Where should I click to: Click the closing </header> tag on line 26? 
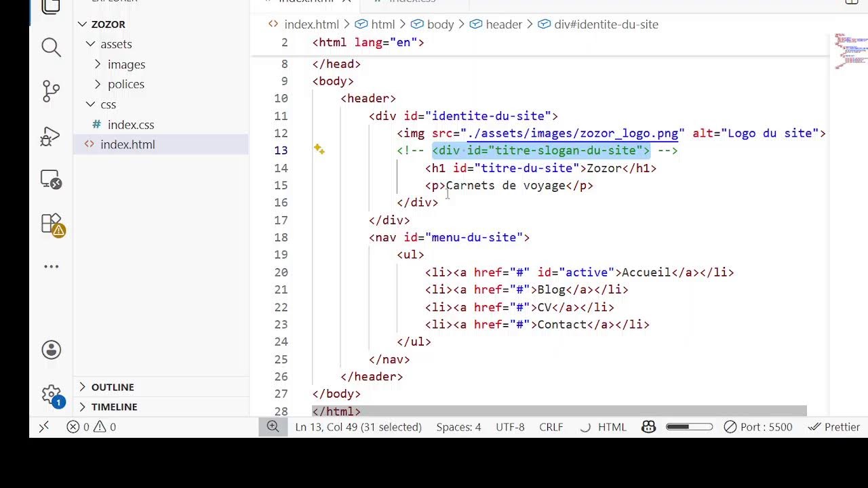point(372,377)
